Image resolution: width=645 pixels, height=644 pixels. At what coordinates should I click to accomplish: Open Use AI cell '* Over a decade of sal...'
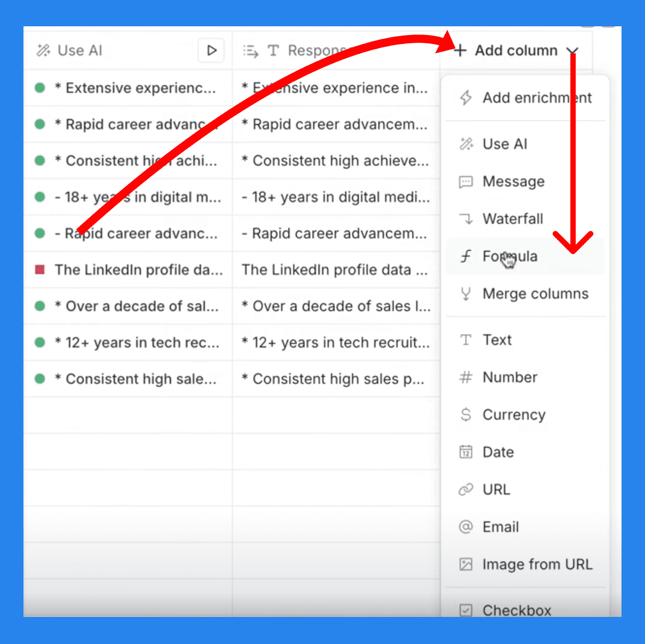(x=128, y=306)
